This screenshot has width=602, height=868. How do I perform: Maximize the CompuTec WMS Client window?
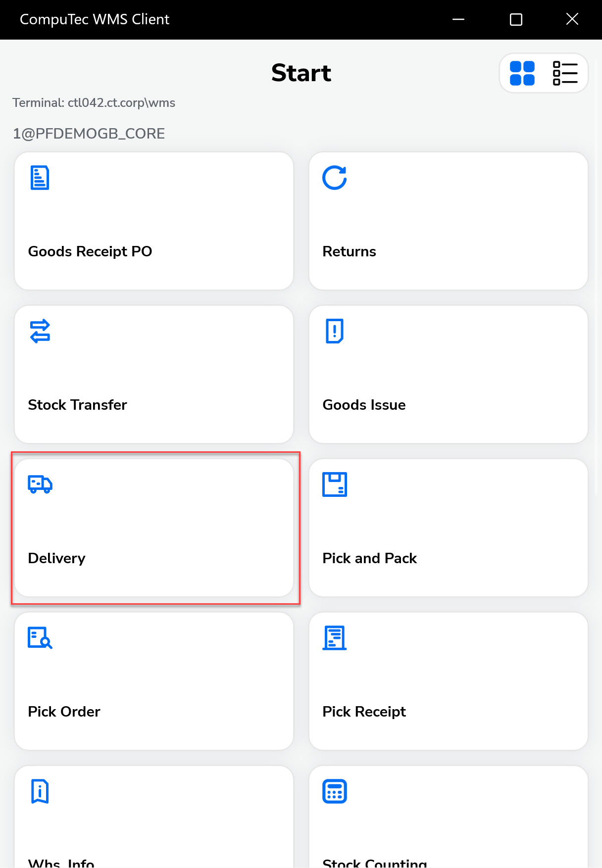516,19
